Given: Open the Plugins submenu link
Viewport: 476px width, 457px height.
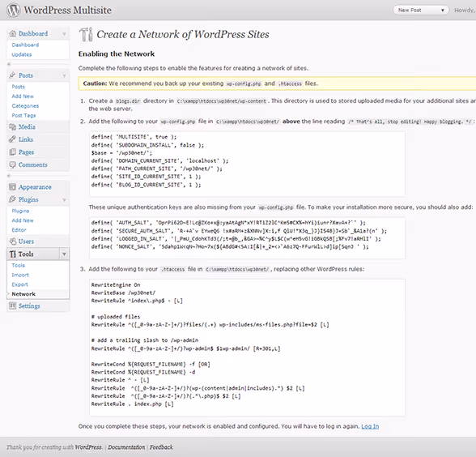Looking at the screenshot, I should point(20,211).
